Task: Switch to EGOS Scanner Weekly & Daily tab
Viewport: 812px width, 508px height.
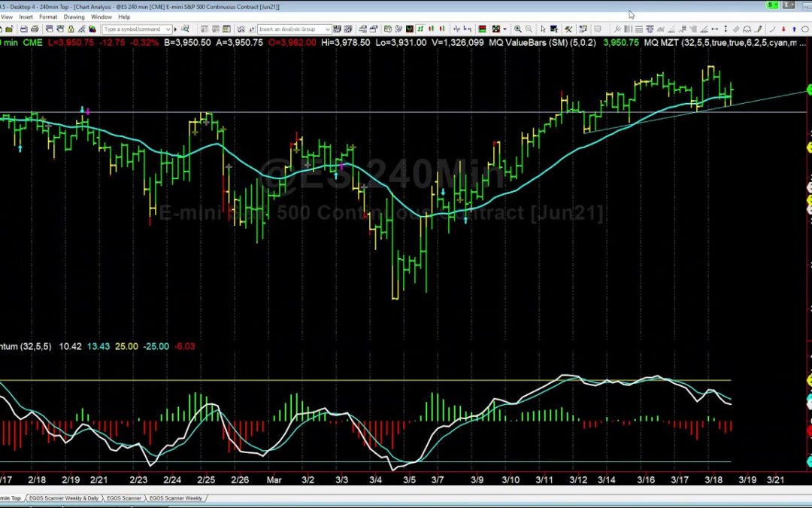Action: click(64, 498)
